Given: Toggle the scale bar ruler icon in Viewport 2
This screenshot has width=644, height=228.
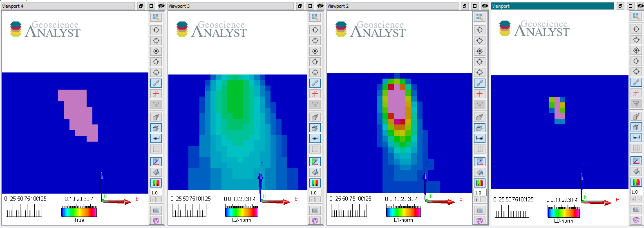Looking at the screenshot, I should pos(480,138).
